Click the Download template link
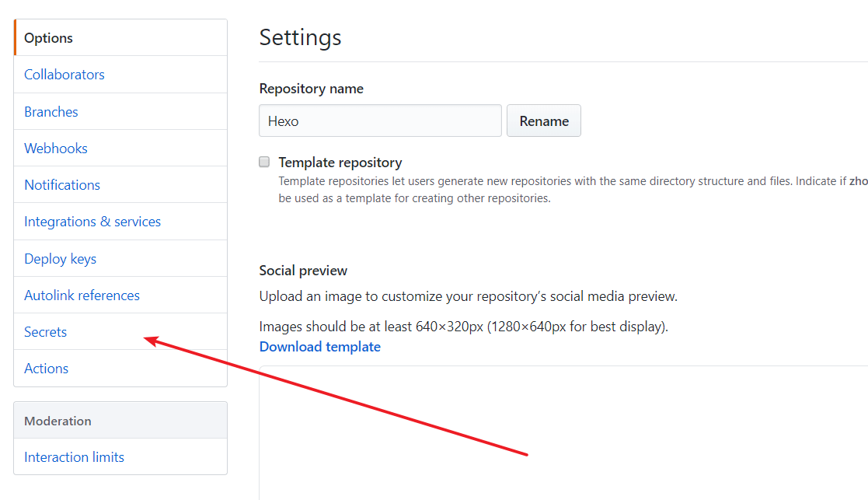 [320, 347]
